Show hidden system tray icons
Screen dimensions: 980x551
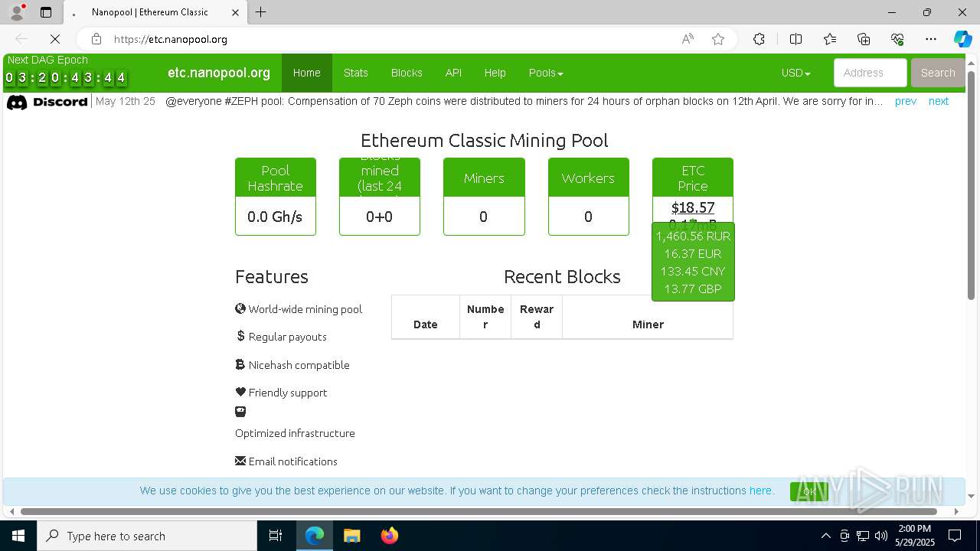point(825,536)
